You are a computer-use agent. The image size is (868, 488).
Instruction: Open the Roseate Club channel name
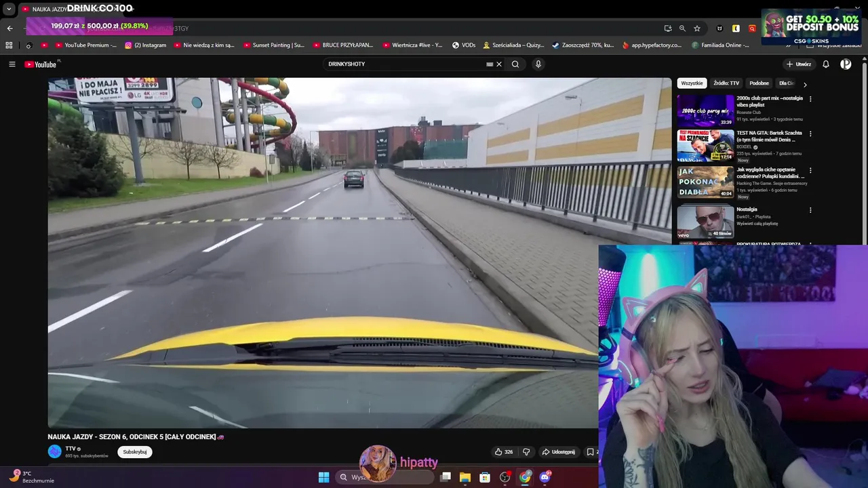coord(749,113)
